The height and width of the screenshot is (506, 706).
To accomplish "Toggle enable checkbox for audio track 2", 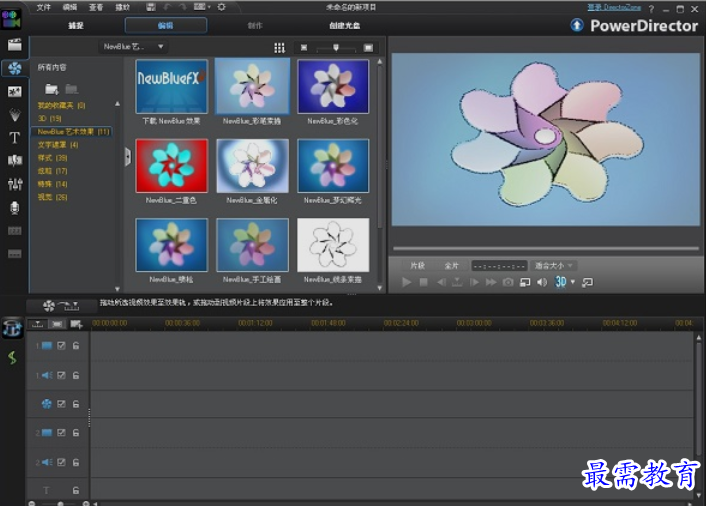I will click(61, 462).
